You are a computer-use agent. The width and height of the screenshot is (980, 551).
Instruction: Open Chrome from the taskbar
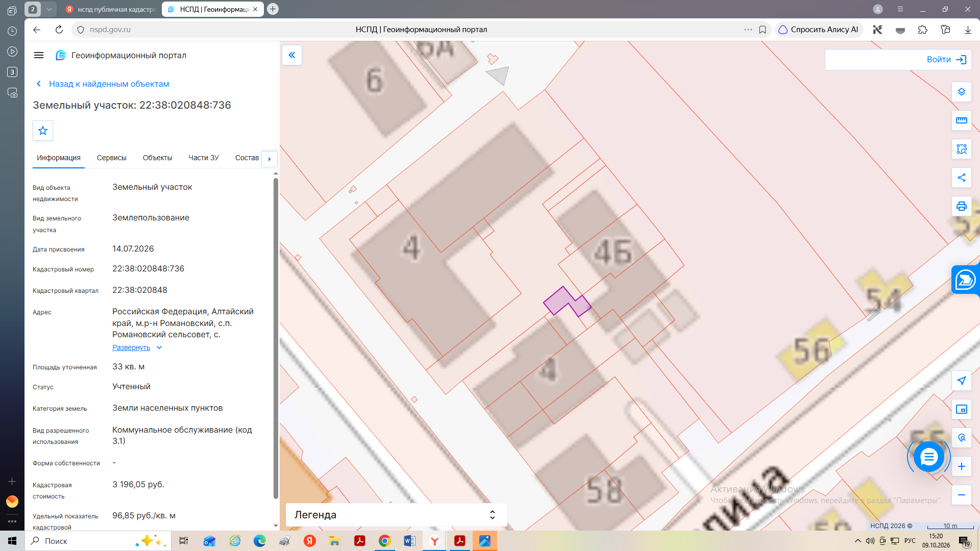(384, 541)
